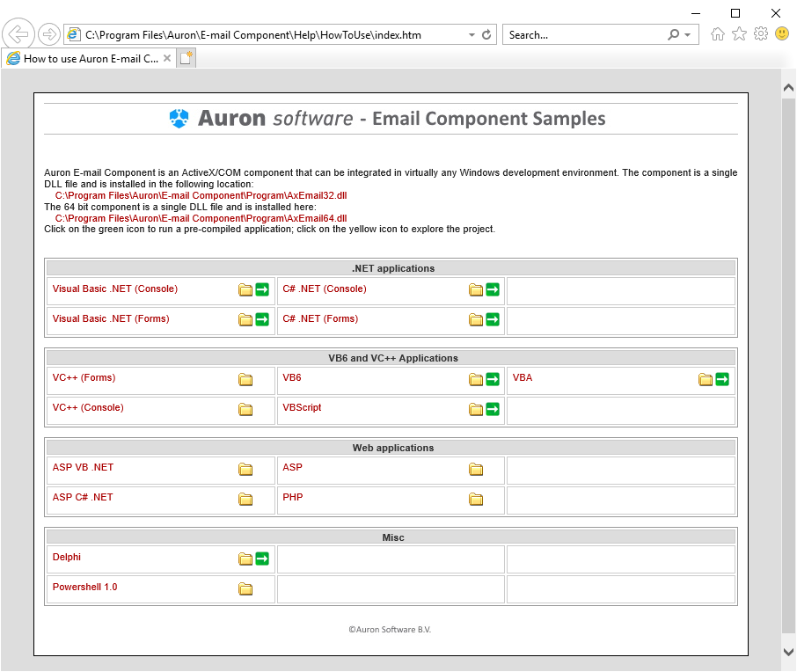Expand the search provider dropdown arrow
The image size is (797, 672).
pyautogui.click(x=688, y=35)
